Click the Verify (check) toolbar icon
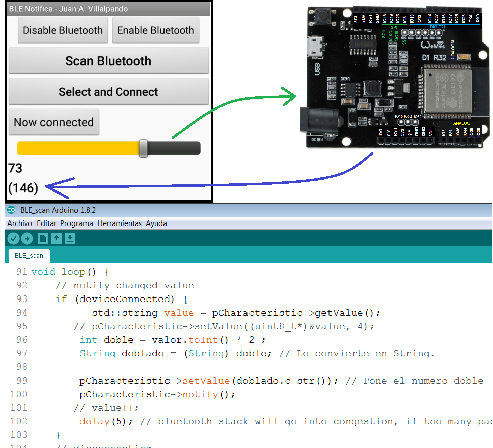This screenshot has height=448, width=493. pyautogui.click(x=14, y=238)
